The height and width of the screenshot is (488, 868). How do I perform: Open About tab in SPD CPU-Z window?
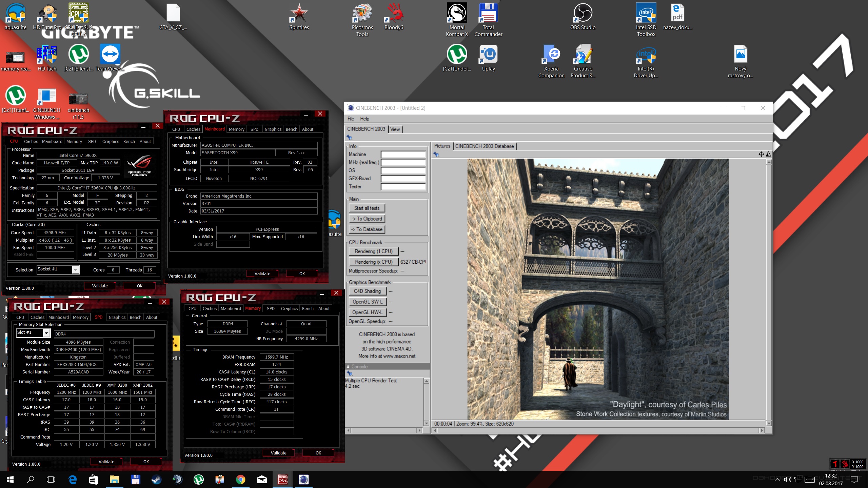click(x=152, y=317)
